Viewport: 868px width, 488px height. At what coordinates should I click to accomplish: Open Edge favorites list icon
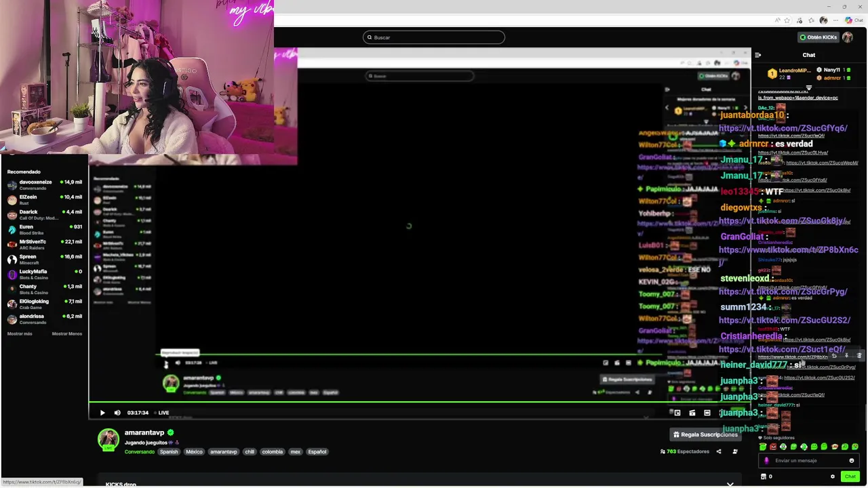tap(812, 20)
